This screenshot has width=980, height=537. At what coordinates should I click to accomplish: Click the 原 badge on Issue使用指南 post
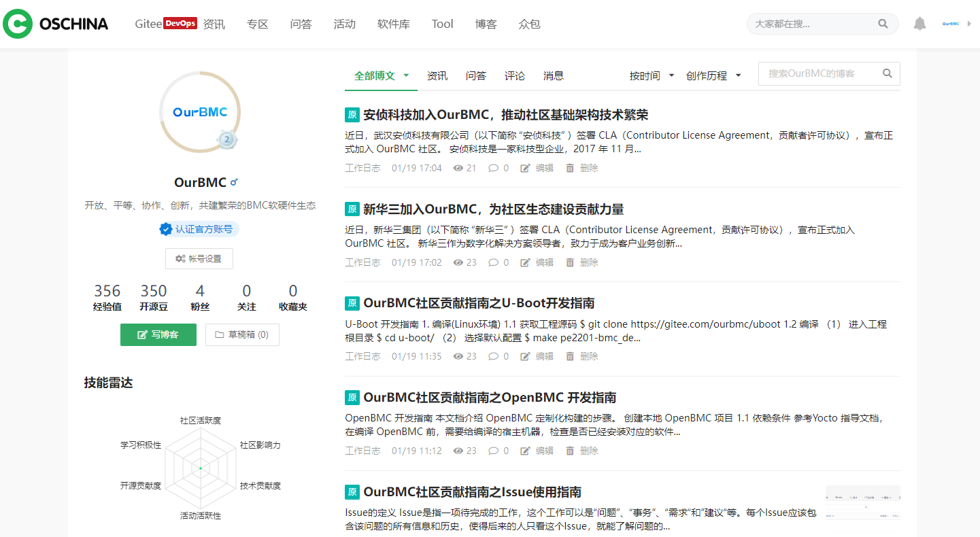click(352, 491)
